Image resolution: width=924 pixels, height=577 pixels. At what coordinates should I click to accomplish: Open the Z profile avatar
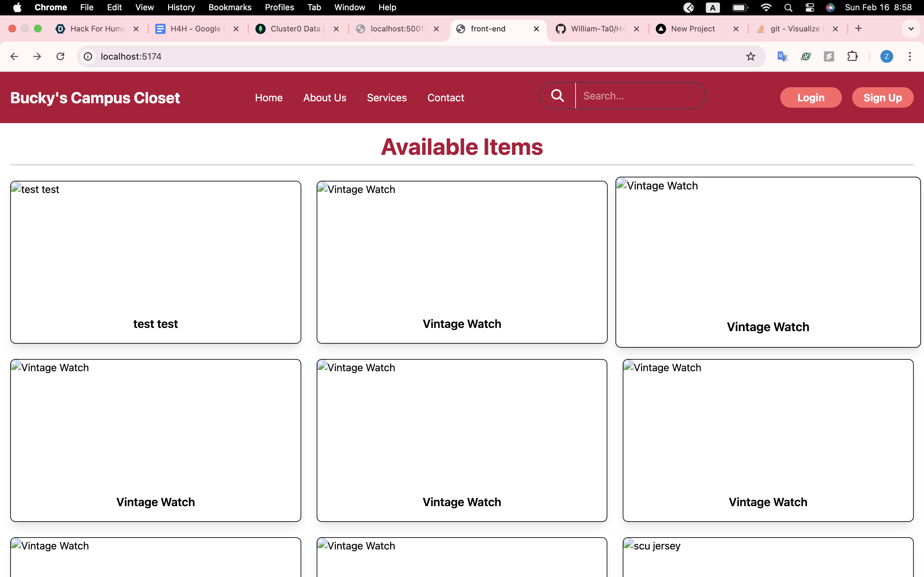click(x=886, y=56)
